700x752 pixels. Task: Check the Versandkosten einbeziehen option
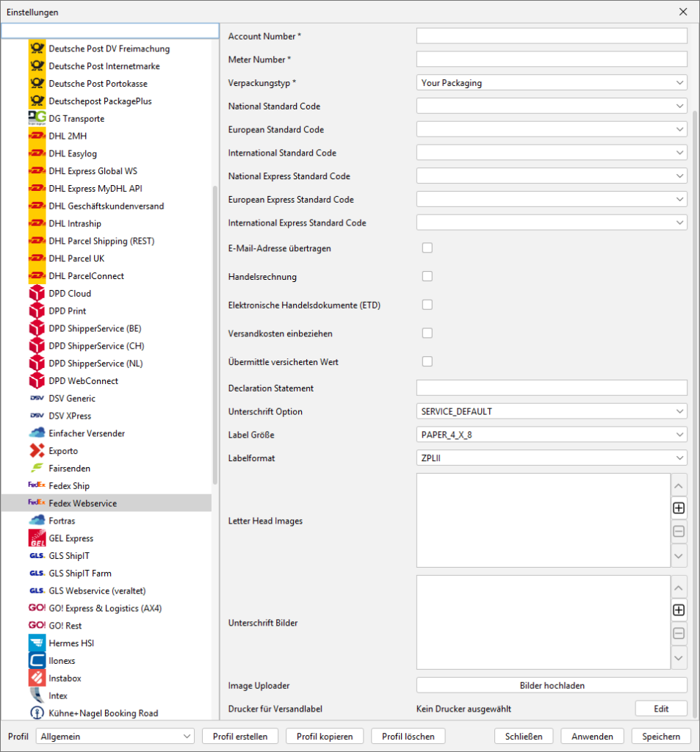click(427, 333)
